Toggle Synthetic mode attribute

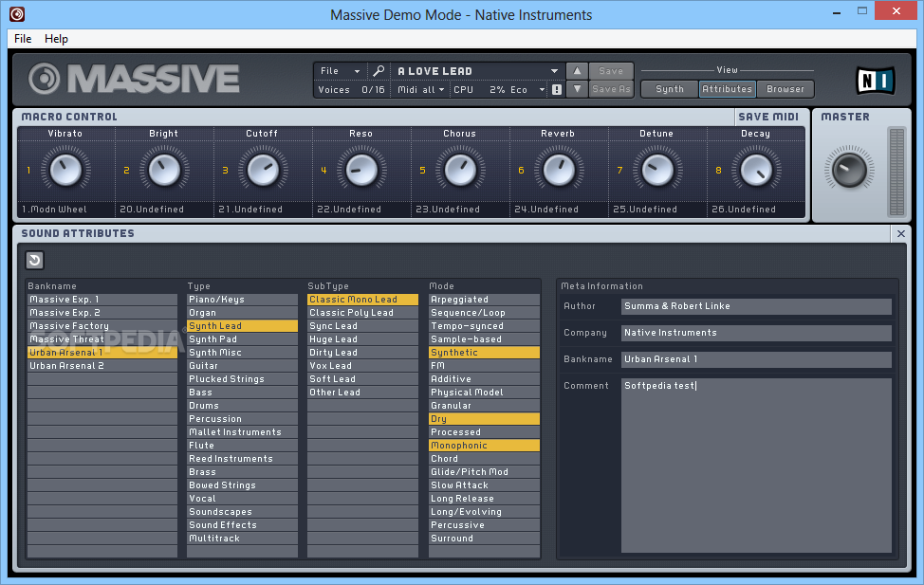click(485, 353)
